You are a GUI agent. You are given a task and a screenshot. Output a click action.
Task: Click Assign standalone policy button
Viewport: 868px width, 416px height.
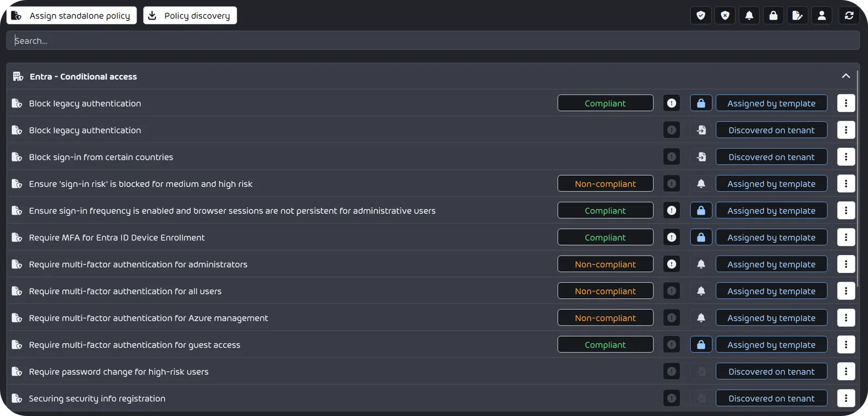72,16
